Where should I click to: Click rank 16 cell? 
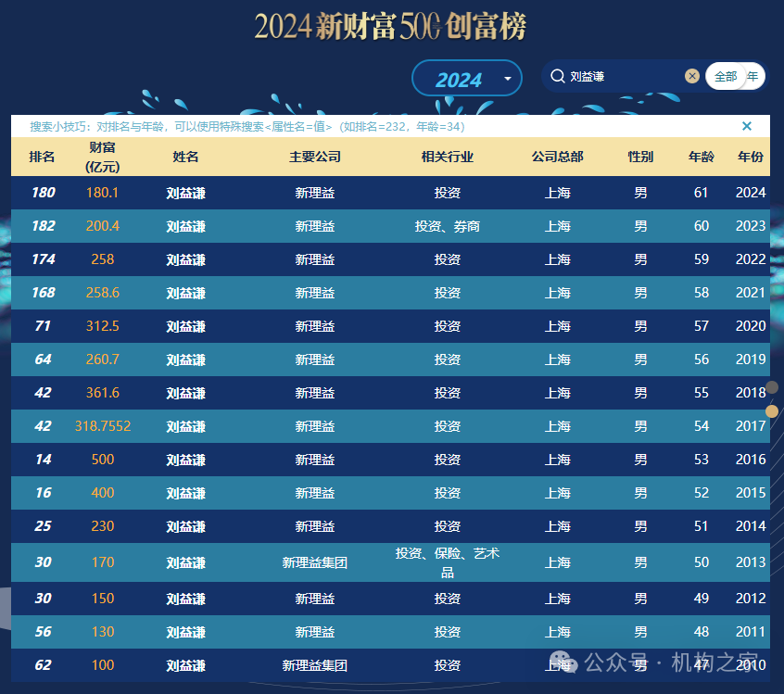click(43, 493)
